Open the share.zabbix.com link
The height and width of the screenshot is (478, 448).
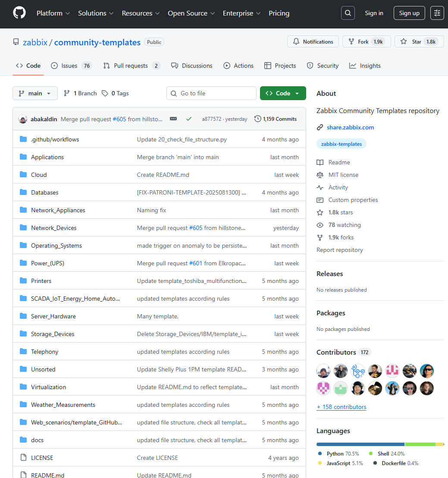(350, 127)
